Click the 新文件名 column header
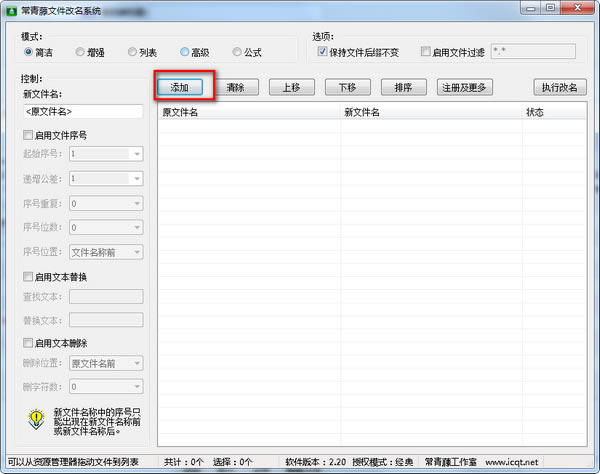This screenshot has width=600, height=474. pos(431,112)
